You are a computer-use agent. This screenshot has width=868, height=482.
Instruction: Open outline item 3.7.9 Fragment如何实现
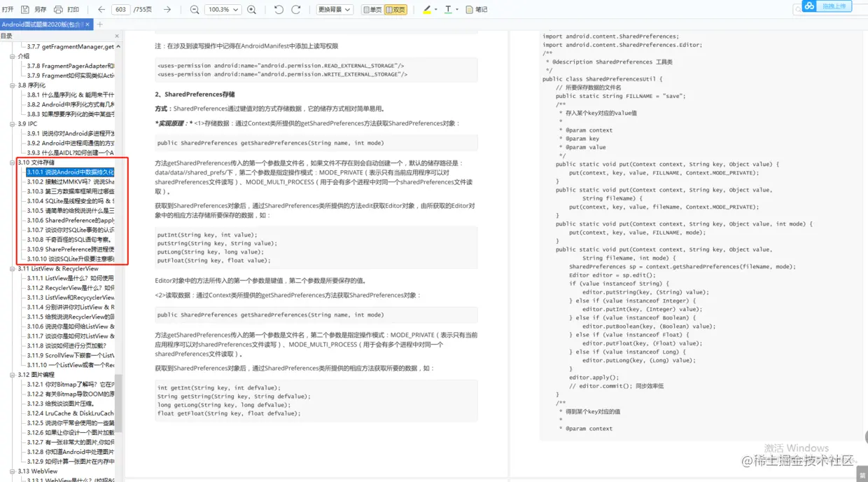point(70,76)
